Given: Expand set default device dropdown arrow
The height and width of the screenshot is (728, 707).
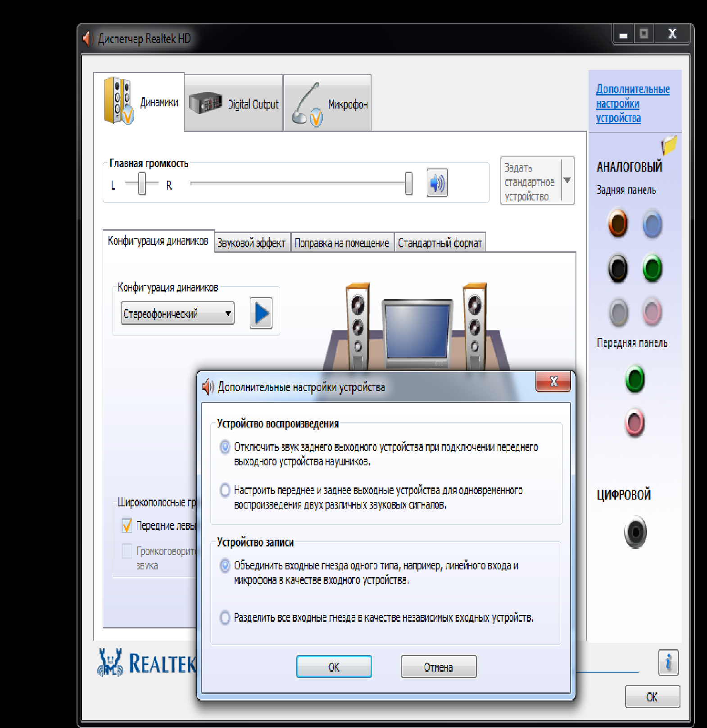Looking at the screenshot, I should click(x=567, y=180).
